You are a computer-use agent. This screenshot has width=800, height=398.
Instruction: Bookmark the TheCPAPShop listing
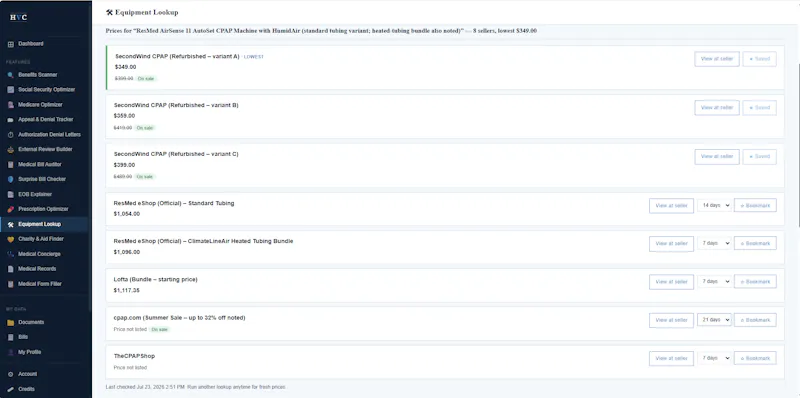(x=755, y=359)
